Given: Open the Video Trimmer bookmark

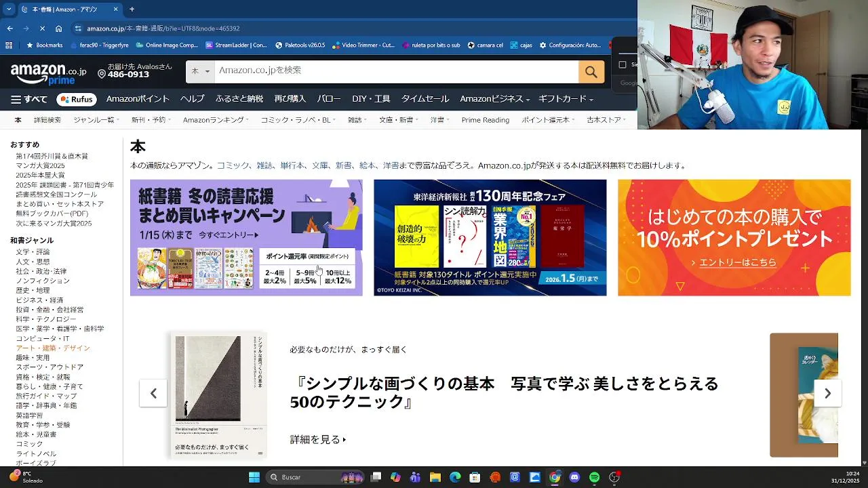Looking at the screenshot, I should tap(363, 45).
